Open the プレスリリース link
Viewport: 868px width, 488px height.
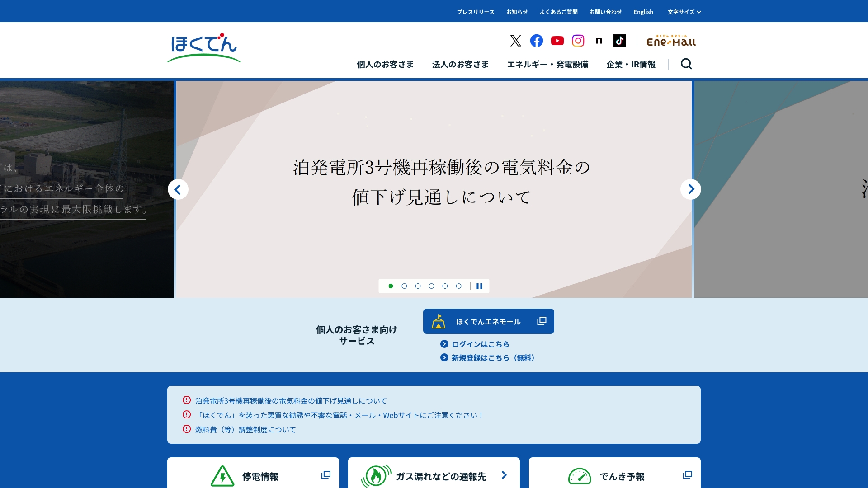(x=476, y=12)
